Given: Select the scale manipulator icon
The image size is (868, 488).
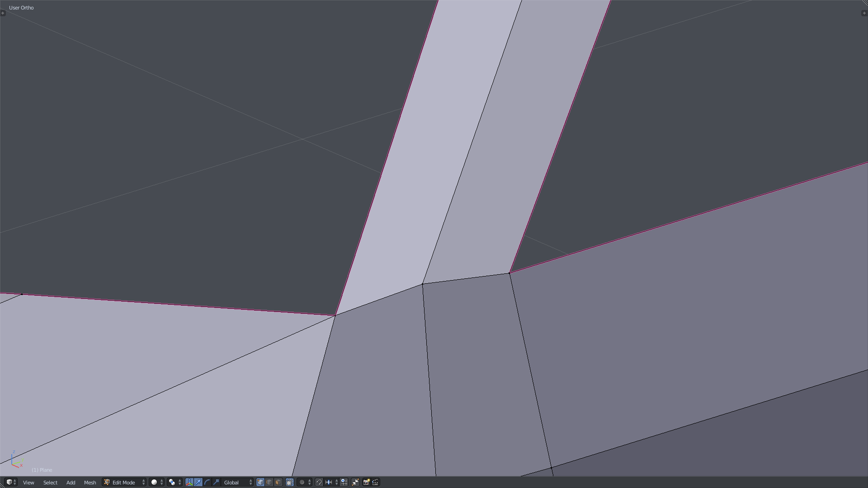Looking at the screenshot, I should tap(216, 482).
